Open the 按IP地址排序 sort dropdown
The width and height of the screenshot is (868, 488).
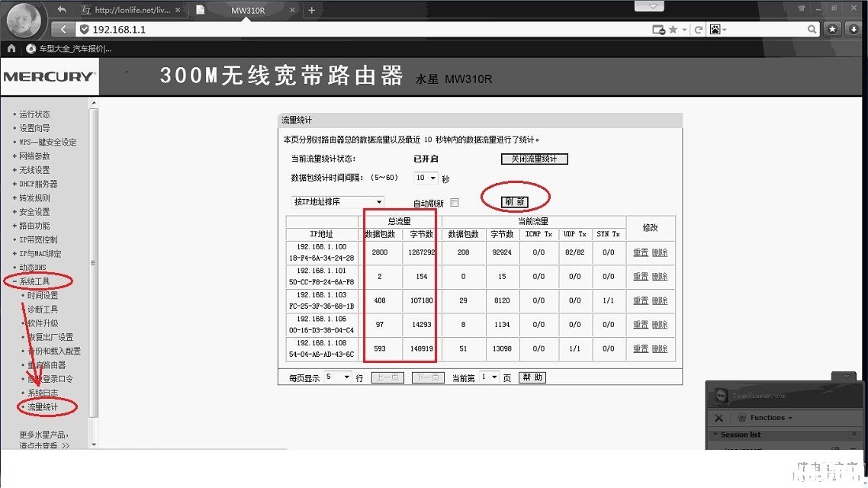pyautogui.click(x=337, y=202)
